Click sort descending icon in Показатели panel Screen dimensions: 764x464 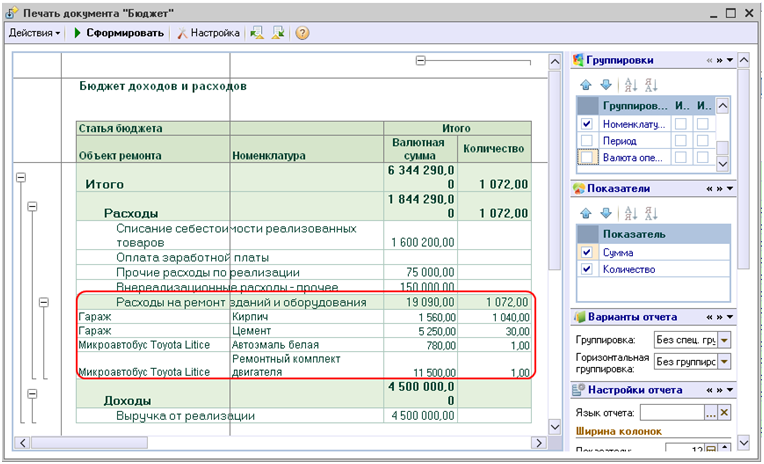tap(650, 212)
